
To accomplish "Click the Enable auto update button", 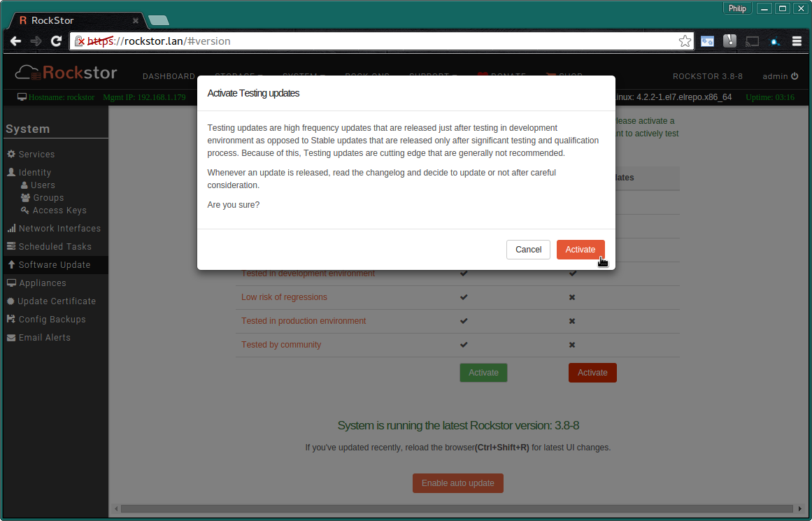I will coord(458,483).
